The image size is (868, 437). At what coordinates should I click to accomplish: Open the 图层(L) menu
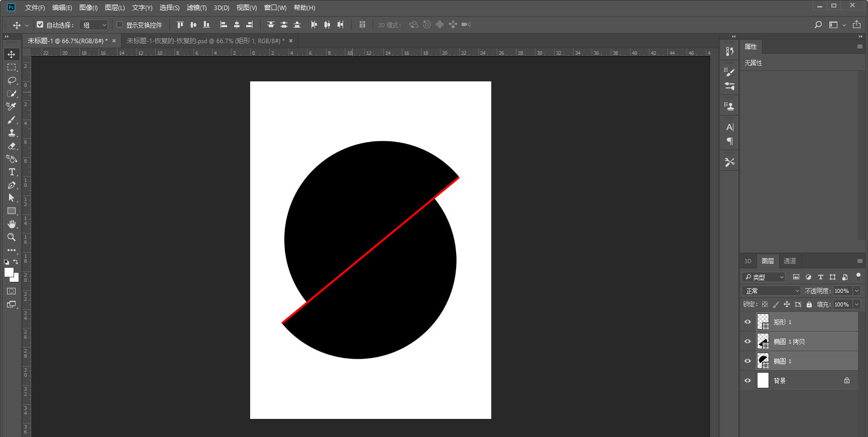click(x=115, y=8)
